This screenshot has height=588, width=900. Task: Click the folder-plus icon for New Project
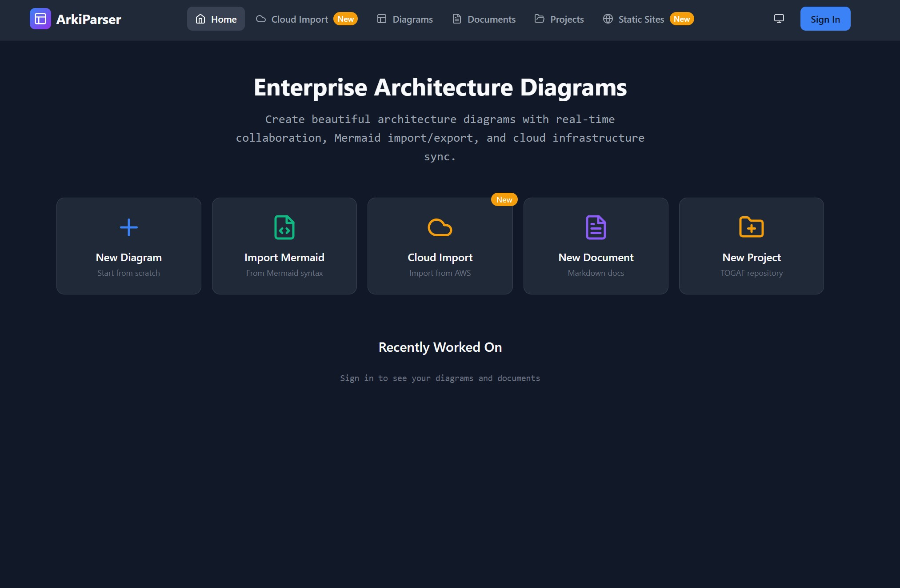click(x=751, y=227)
